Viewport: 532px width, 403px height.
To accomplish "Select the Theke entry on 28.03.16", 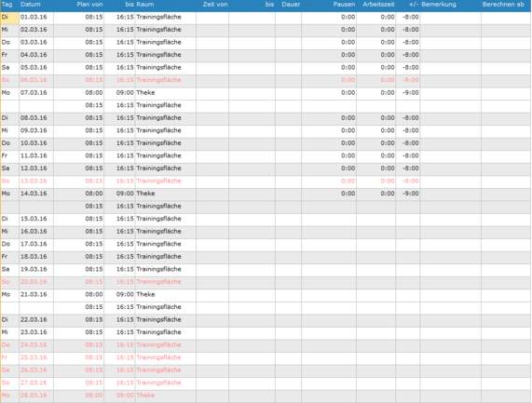I will coord(145,396).
